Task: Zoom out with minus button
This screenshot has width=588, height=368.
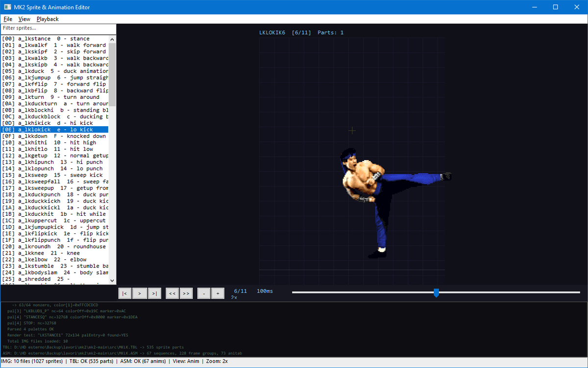Action: point(204,293)
